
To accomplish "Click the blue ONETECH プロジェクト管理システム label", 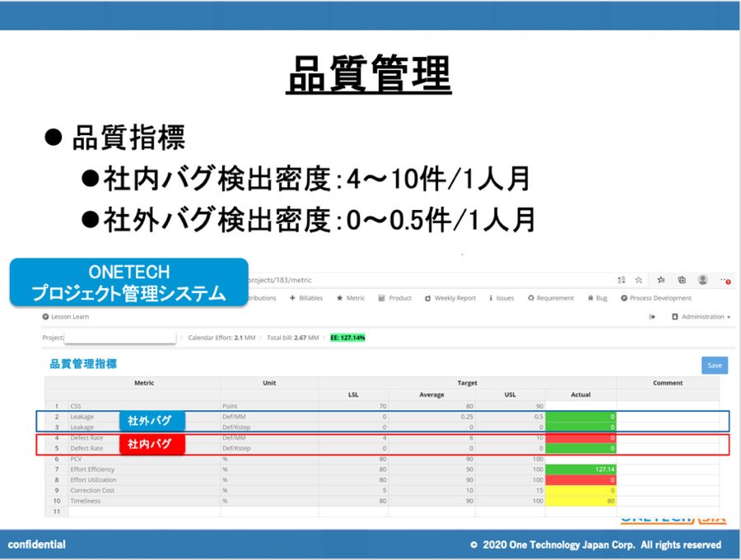I will point(129,282).
